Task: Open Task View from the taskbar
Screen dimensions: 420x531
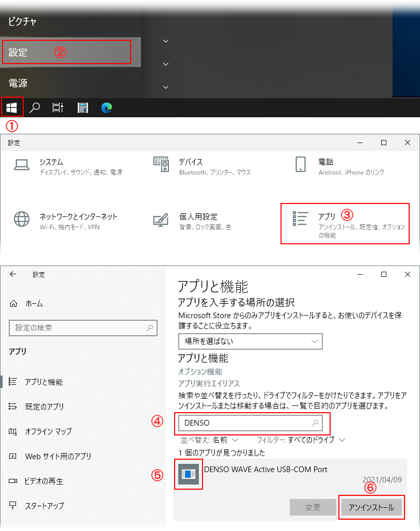Action: (58, 107)
